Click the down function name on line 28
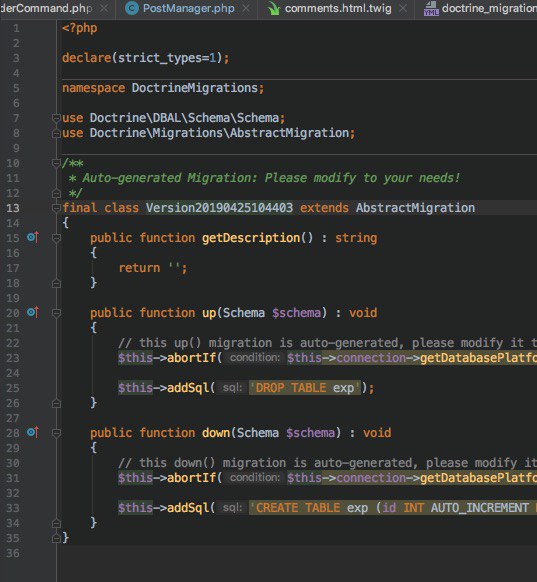 coord(216,433)
